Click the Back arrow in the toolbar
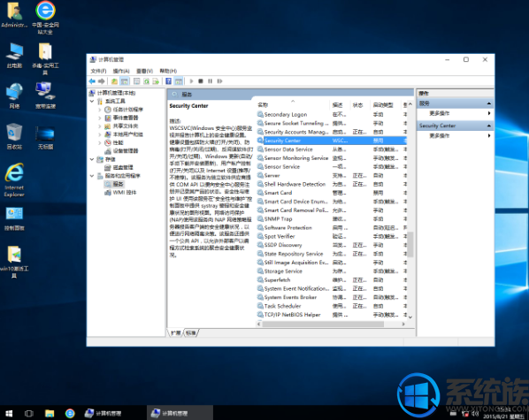529x420 pixels. (x=92, y=81)
